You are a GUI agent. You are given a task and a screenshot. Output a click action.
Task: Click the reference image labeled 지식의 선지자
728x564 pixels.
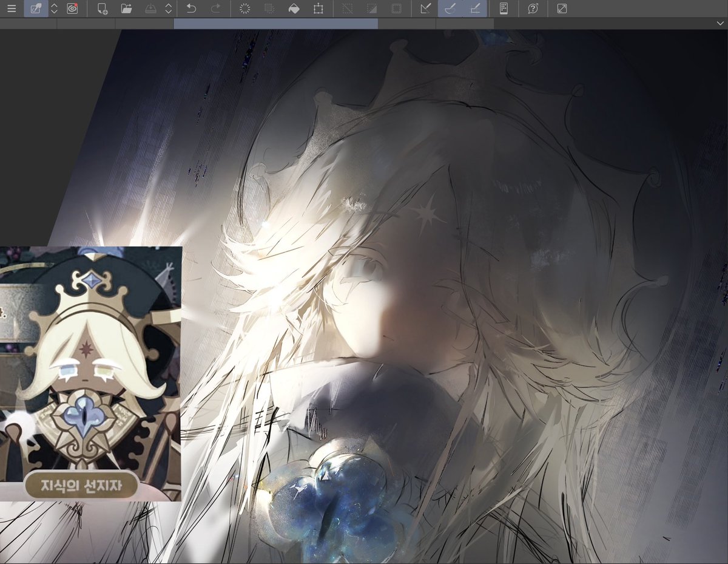pyautogui.click(x=90, y=373)
